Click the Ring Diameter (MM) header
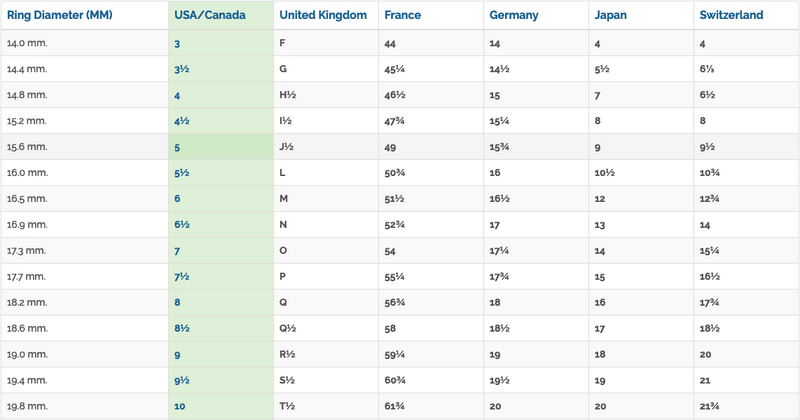 pyautogui.click(x=59, y=16)
